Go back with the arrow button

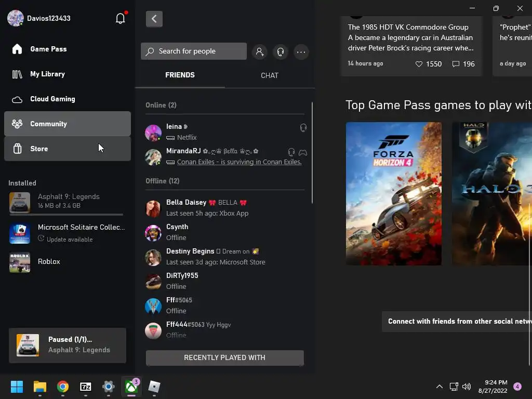point(154,19)
